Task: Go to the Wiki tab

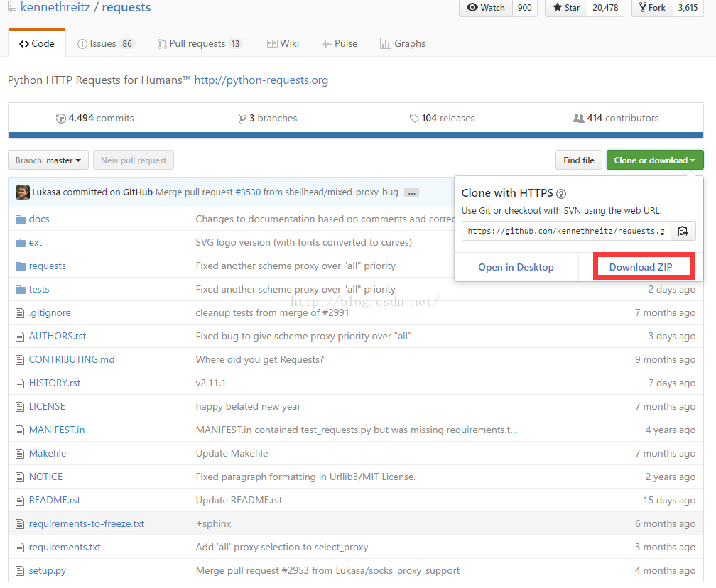Action: 283,44
